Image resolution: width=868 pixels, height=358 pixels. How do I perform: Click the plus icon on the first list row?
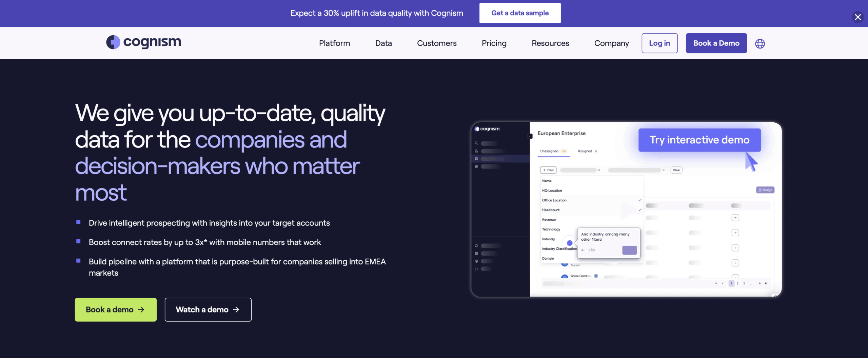tap(735, 217)
